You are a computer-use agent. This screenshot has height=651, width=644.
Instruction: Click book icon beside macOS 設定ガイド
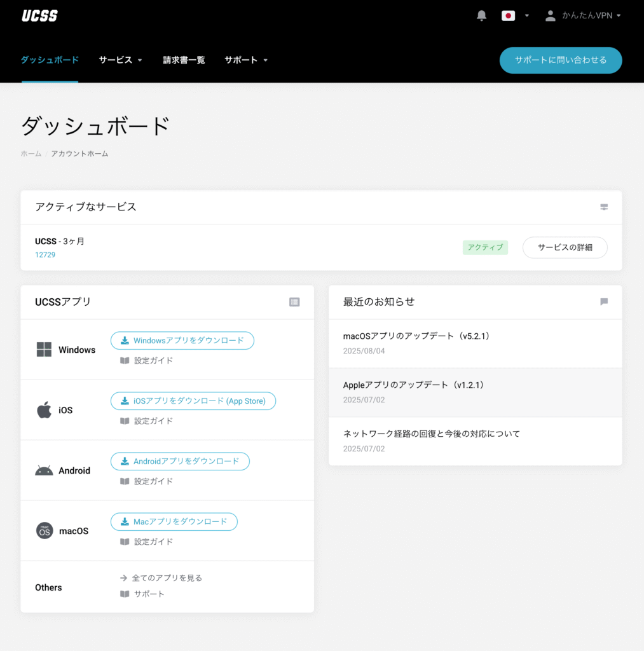125,542
